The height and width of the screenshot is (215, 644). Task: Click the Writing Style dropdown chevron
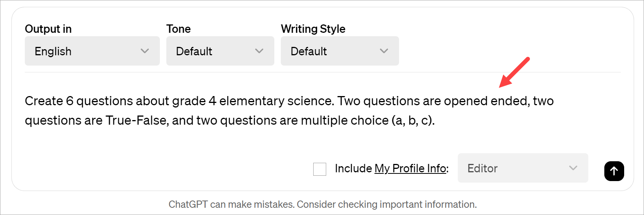coord(384,51)
